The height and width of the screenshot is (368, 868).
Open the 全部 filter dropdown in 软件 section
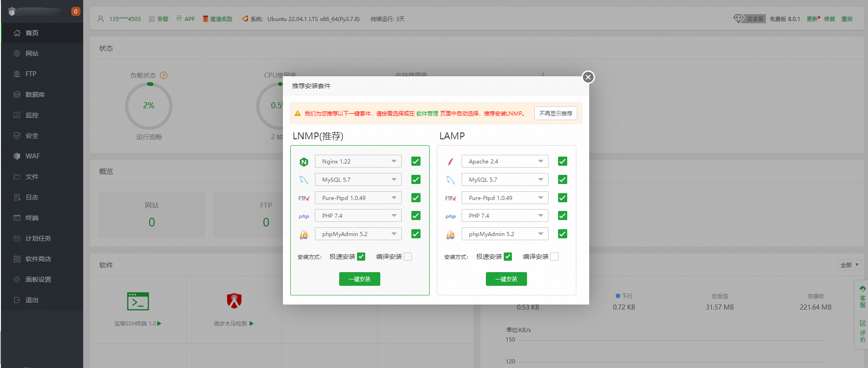pyautogui.click(x=850, y=265)
